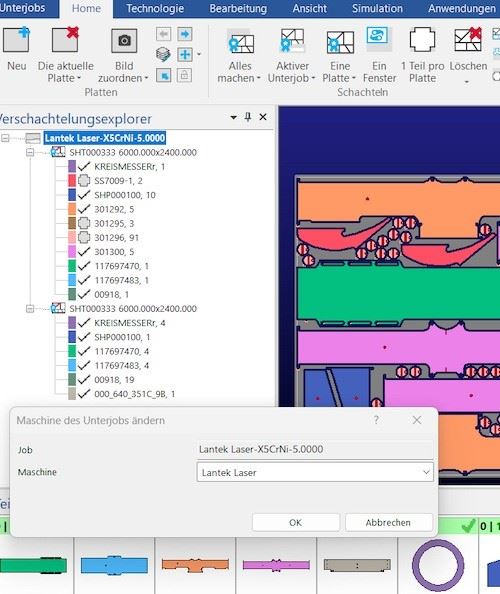Confirm dialog with the OK button
Viewport: 500px width, 594px height.
[295, 522]
